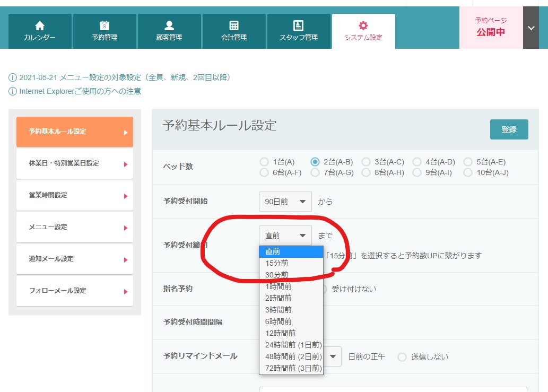
Task: Open the 予約管理 calendar icon tab
Action: pyautogui.click(x=105, y=25)
